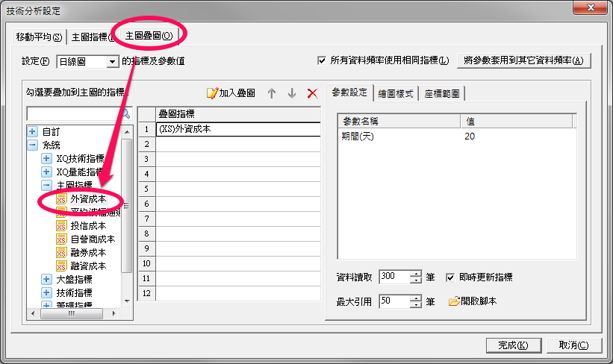Toggle 所有資料頻率使用相同指標 checkbox
The image size is (613, 364).
322,60
